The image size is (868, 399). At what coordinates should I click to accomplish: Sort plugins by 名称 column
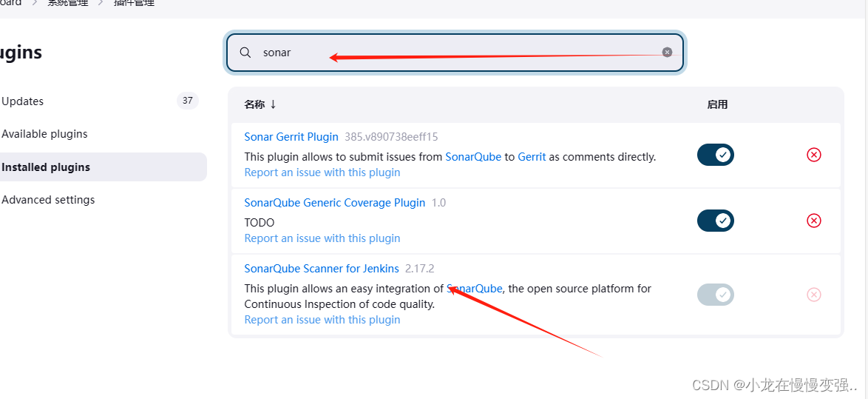[x=260, y=104]
